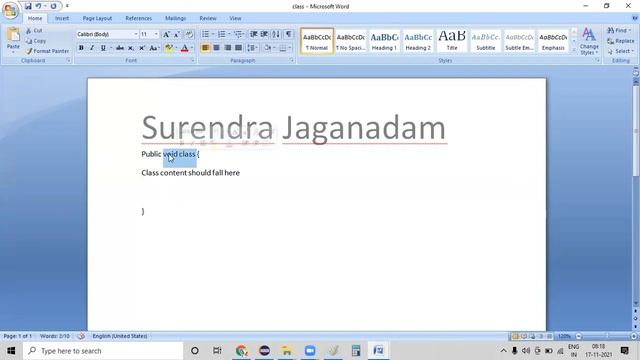This screenshot has height=360, width=640.
Task: Apply the Subtitle style
Action: [x=486, y=41]
